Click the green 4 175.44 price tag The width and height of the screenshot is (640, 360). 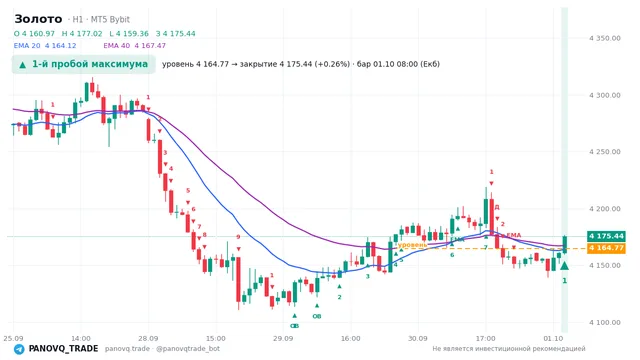pyautogui.click(x=606, y=236)
